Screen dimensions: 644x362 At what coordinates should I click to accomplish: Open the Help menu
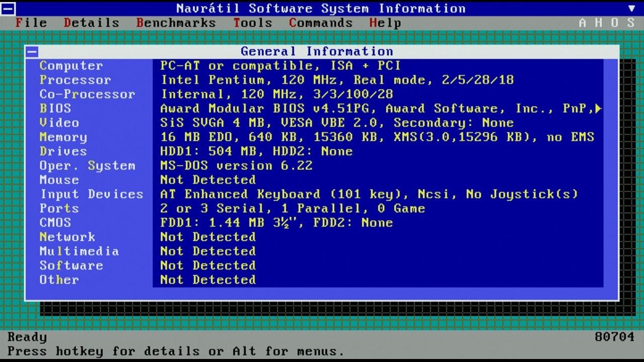[385, 23]
